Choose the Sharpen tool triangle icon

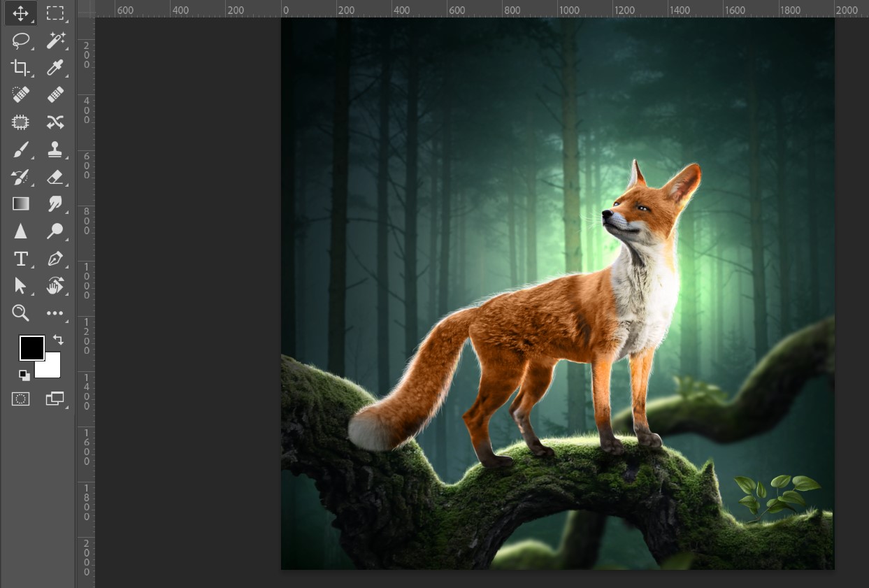click(x=21, y=231)
